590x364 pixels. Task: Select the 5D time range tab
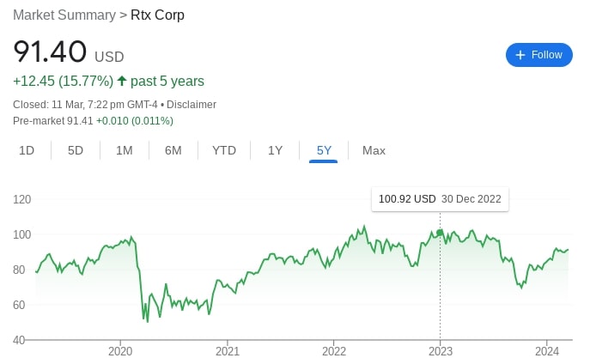76,150
